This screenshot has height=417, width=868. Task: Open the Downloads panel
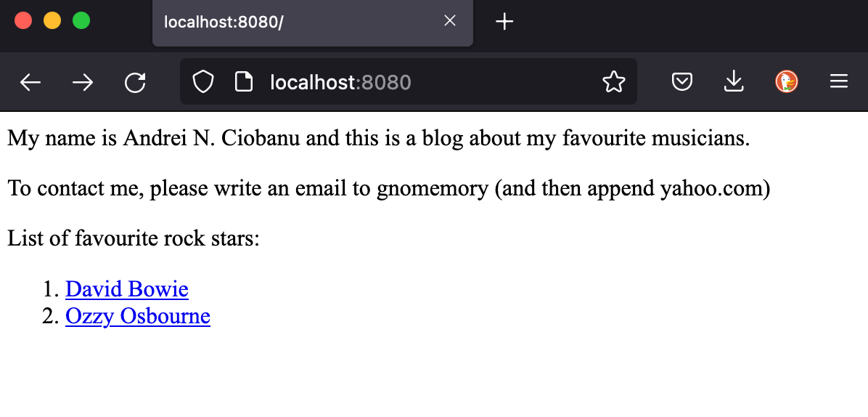[734, 83]
